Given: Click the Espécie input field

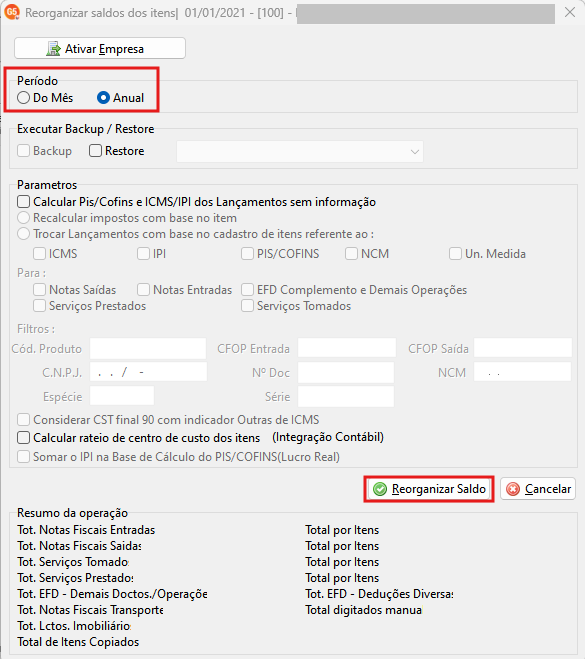Looking at the screenshot, I should tap(122, 396).
